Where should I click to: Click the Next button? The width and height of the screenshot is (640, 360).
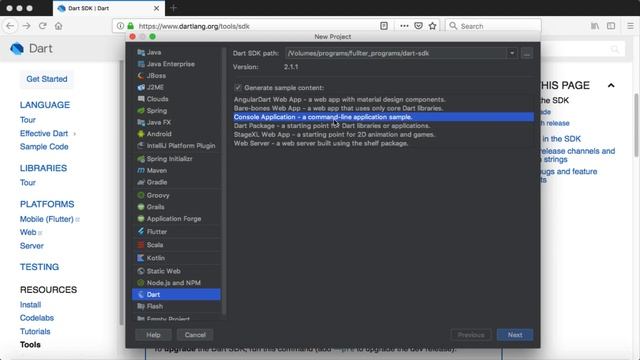click(x=515, y=335)
